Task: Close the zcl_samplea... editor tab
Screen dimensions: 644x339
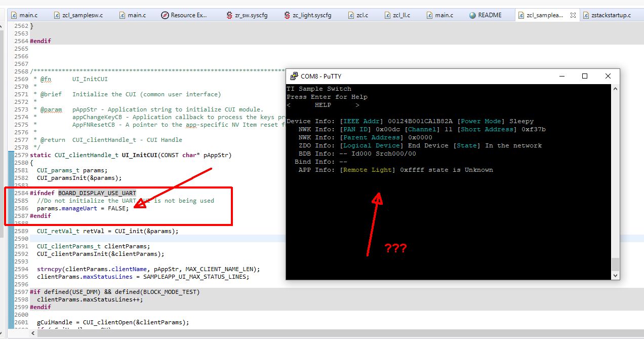Action: point(573,15)
